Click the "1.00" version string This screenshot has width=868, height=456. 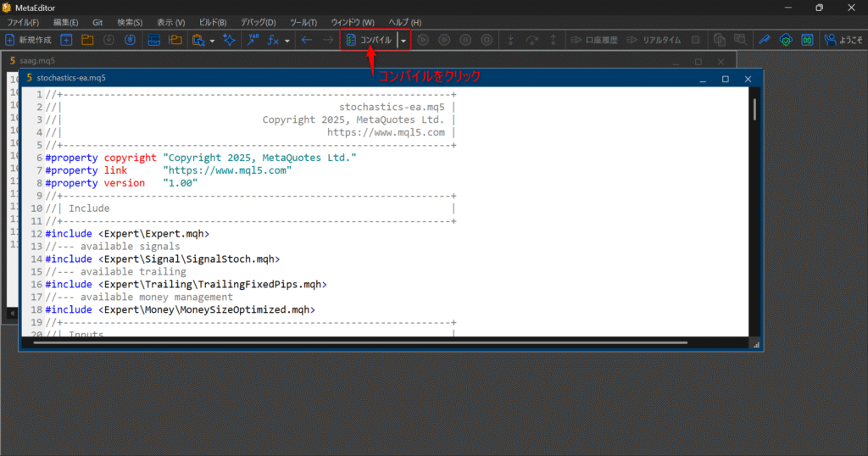tap(181, 183)
